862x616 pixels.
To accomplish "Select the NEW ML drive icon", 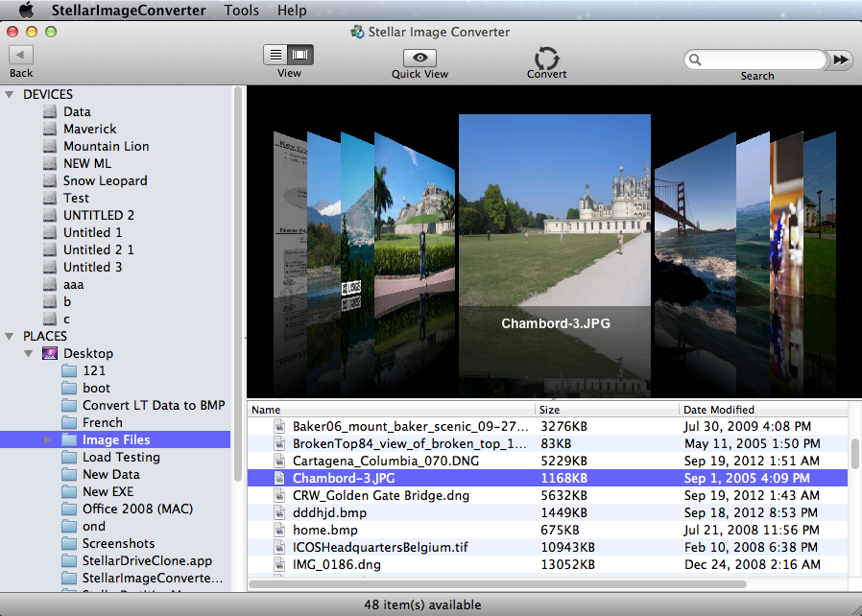I will 50,164.
